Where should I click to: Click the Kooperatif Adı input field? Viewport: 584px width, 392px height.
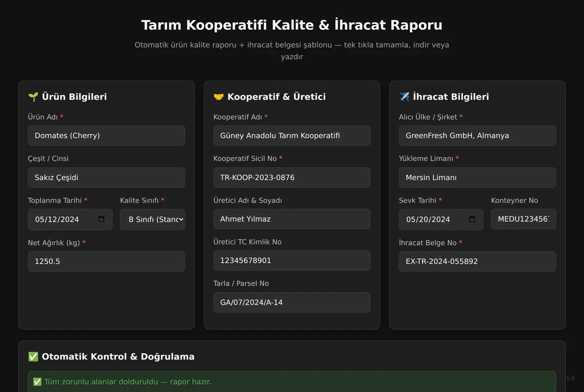coord(292,136)
